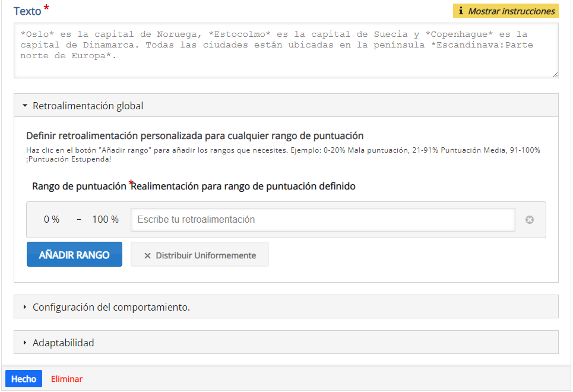The height and width of the screenshot is (392, 573).
Task: Expand the Adaptabilidad section arrow
Action: pyautogui.click(x=25, y=343)
